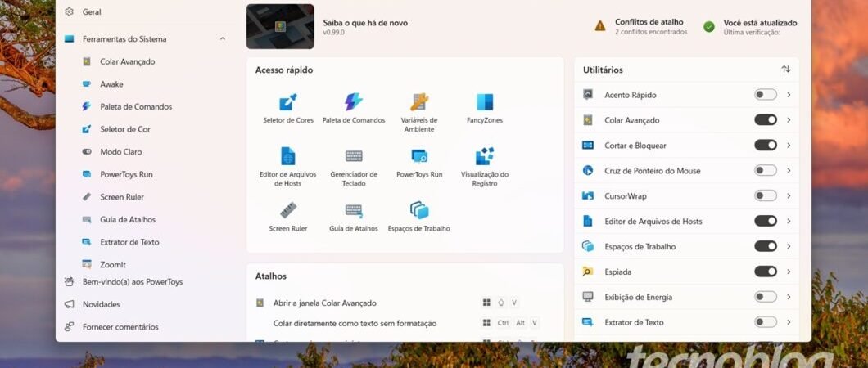The image size is (868, 368).
Task: Turn on the CursorWrap toggle
Action: click(x=766, y=195)
